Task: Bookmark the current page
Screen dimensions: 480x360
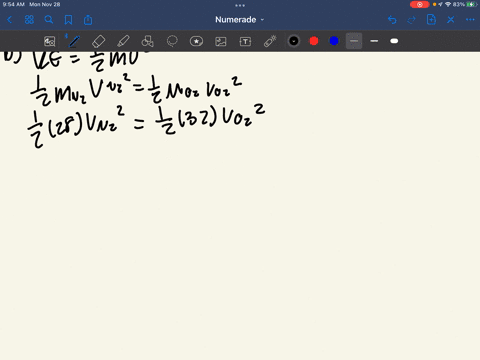Action: 68,20
